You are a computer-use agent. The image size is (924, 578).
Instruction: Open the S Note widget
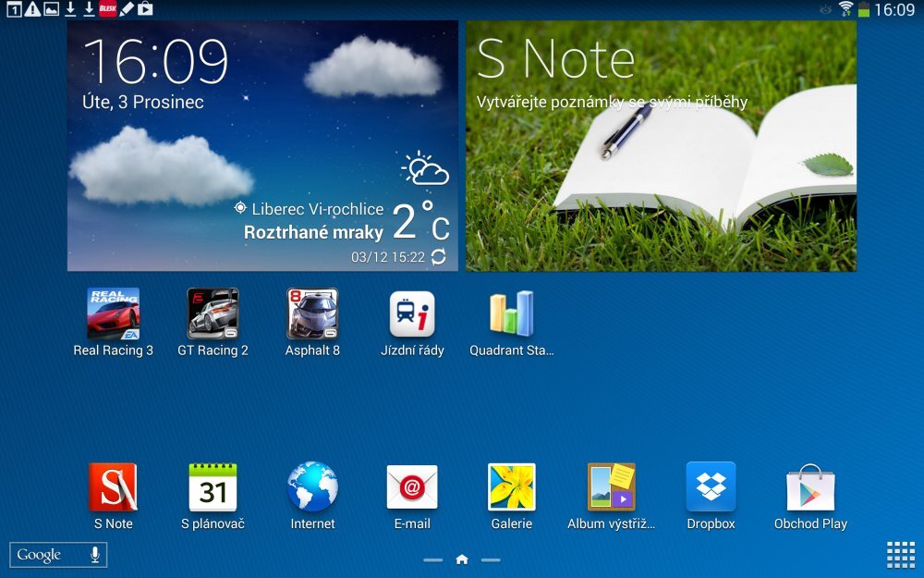click(661, 145)
